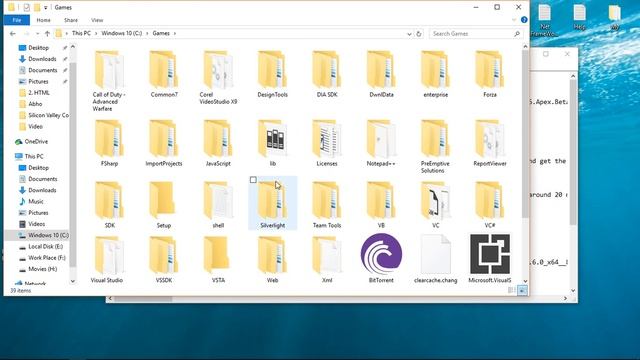Select the lib folder

click(272, 143)
